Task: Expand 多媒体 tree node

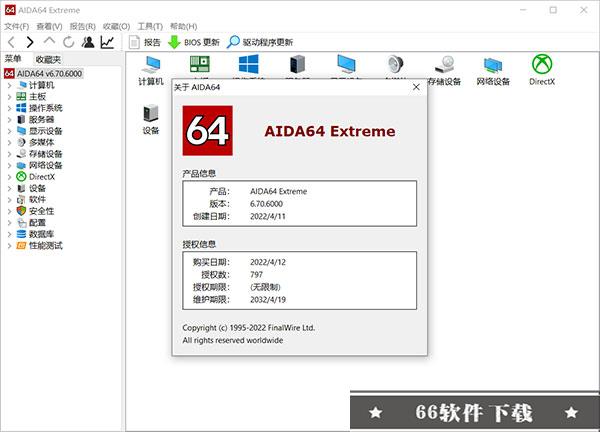Action: (10, 143)
